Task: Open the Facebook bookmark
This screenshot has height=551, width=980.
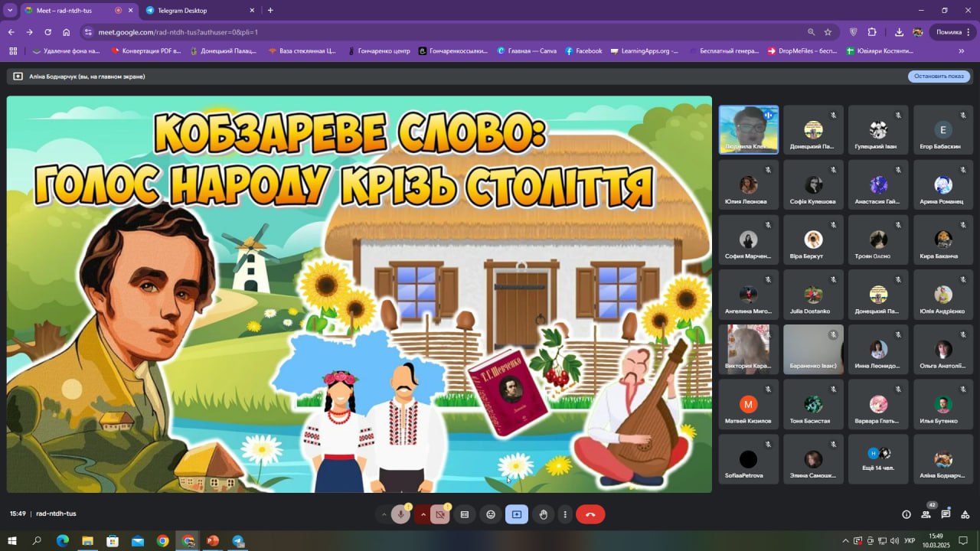Action: coord(584,51)
